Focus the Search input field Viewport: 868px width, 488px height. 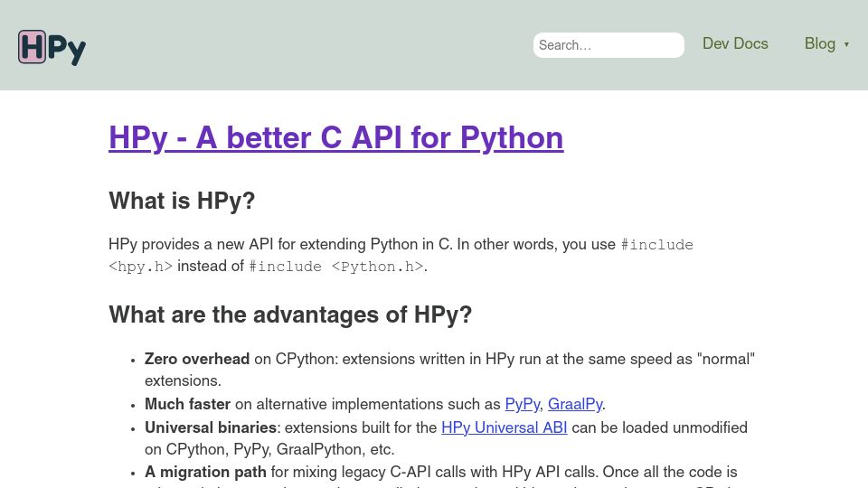pyautogui.click(x=609, y=45)
